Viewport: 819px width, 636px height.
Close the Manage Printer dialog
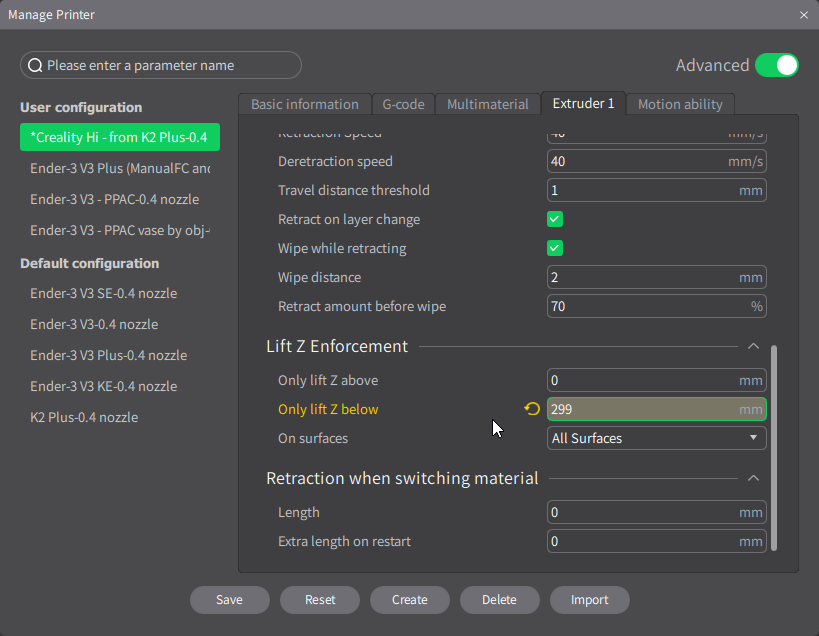pos(804,15)
